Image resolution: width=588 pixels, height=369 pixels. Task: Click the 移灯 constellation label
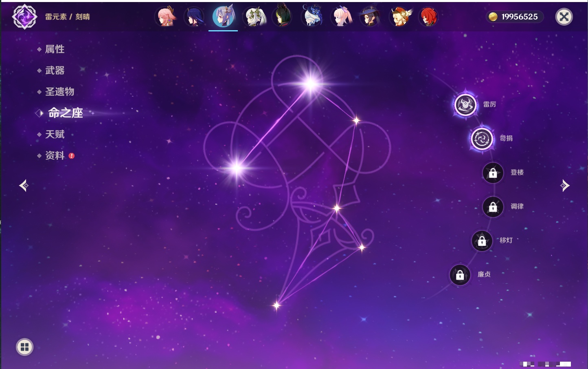point(506,241)
